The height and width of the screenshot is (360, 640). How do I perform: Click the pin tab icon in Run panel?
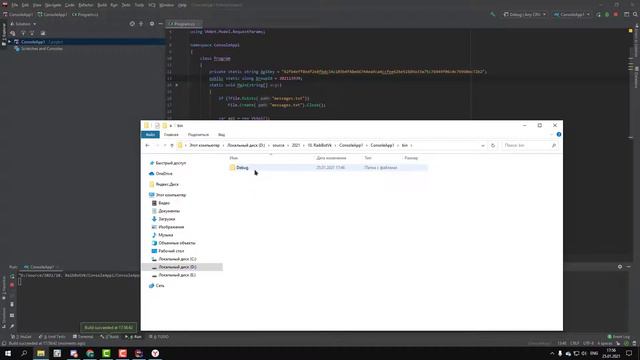12,326
